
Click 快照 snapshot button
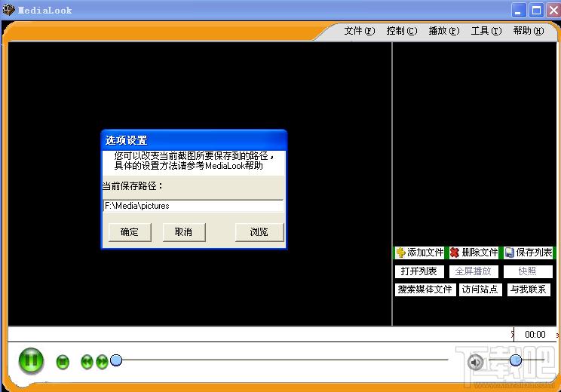528,271
